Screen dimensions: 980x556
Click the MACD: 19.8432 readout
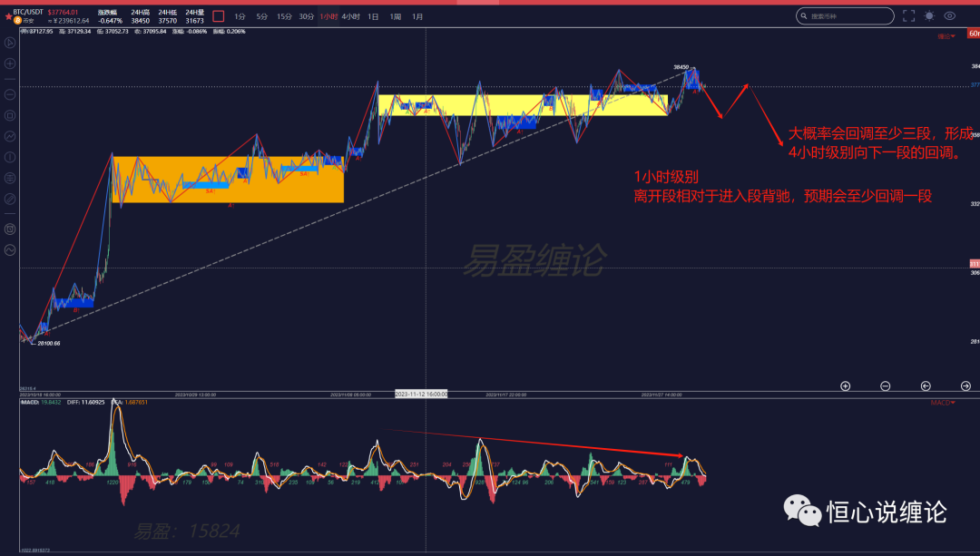click(41, 403)
